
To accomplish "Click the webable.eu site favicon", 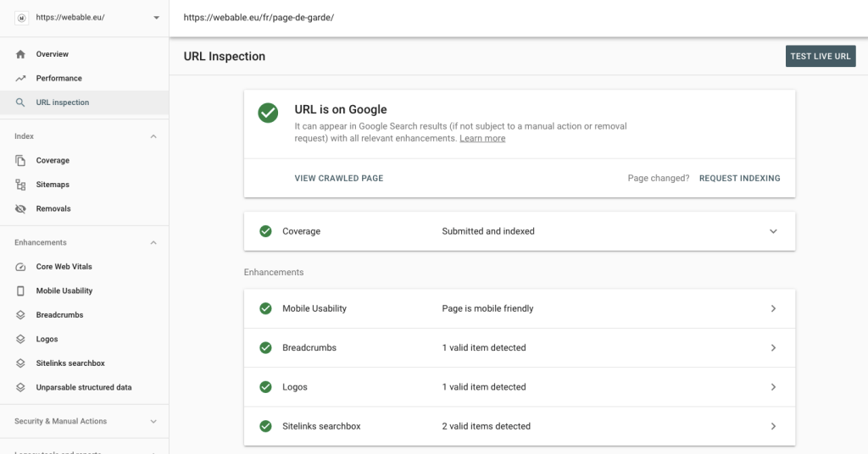I will pos(21,18).
